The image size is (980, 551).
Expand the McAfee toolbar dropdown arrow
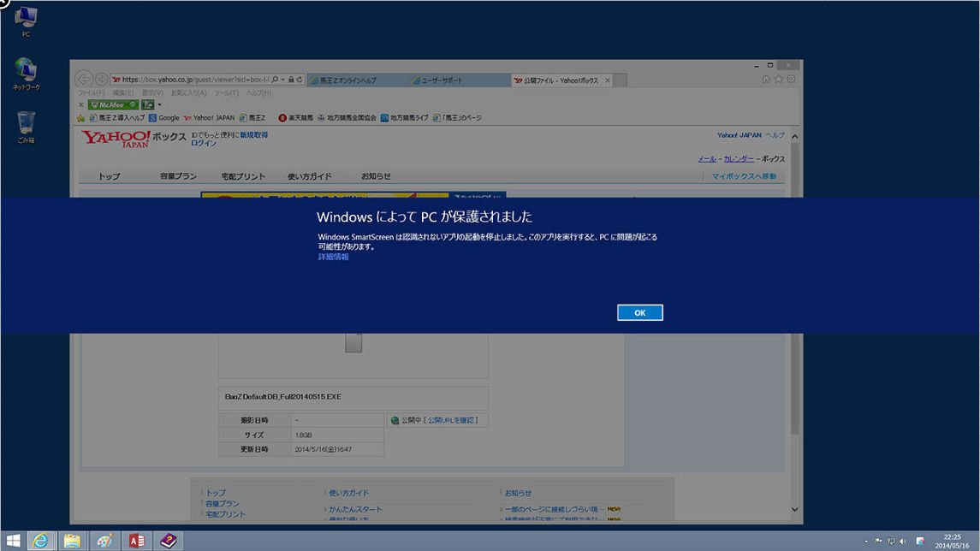point(159,104)
